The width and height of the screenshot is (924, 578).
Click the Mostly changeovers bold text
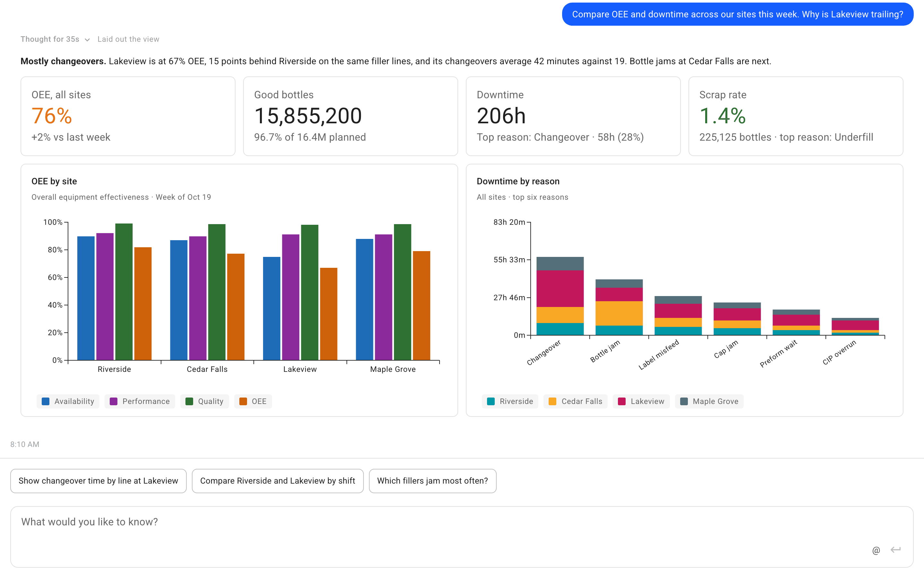point(64,61)
